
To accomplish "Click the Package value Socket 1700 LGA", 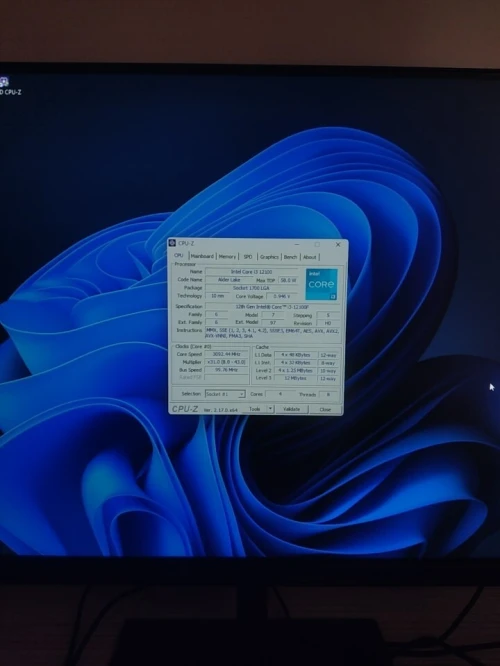I will (x=251, y=288).
